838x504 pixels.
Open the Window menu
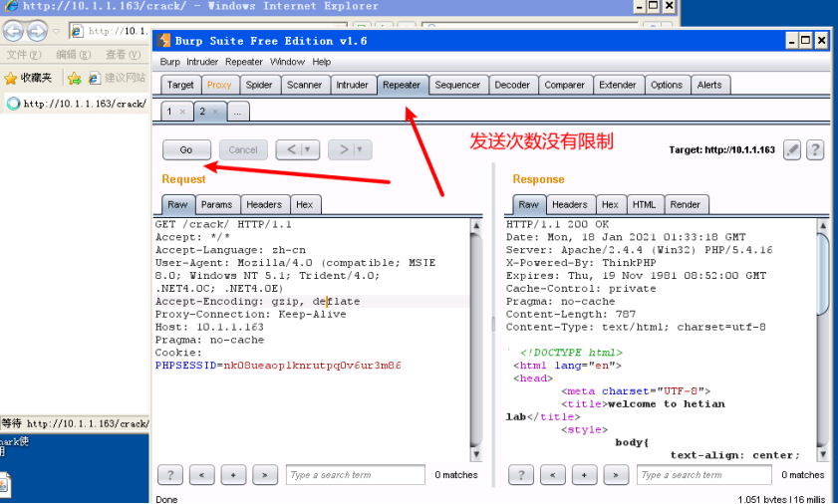[x=288, y=62]
